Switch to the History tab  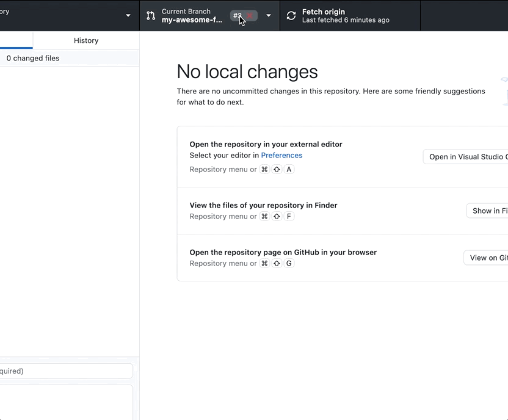pyautogui.click(x=86, y=40)
